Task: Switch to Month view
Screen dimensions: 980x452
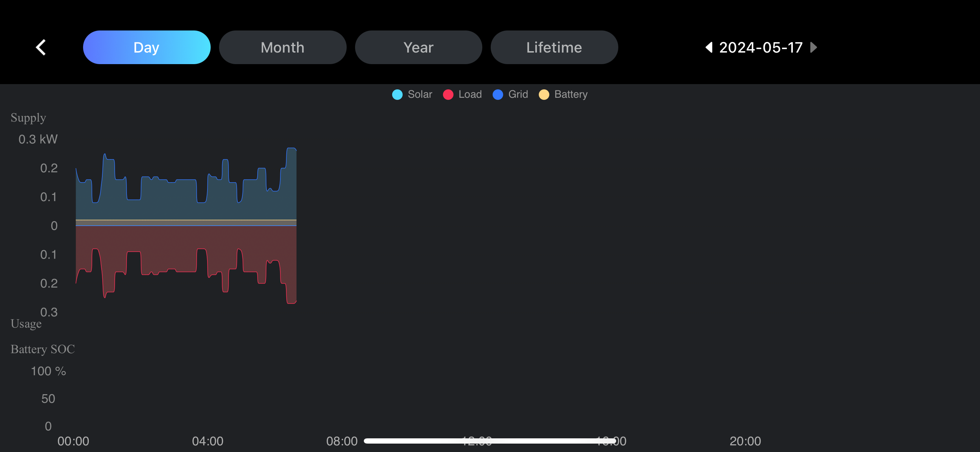Action: pyautogui.click(x=282, y=48)
